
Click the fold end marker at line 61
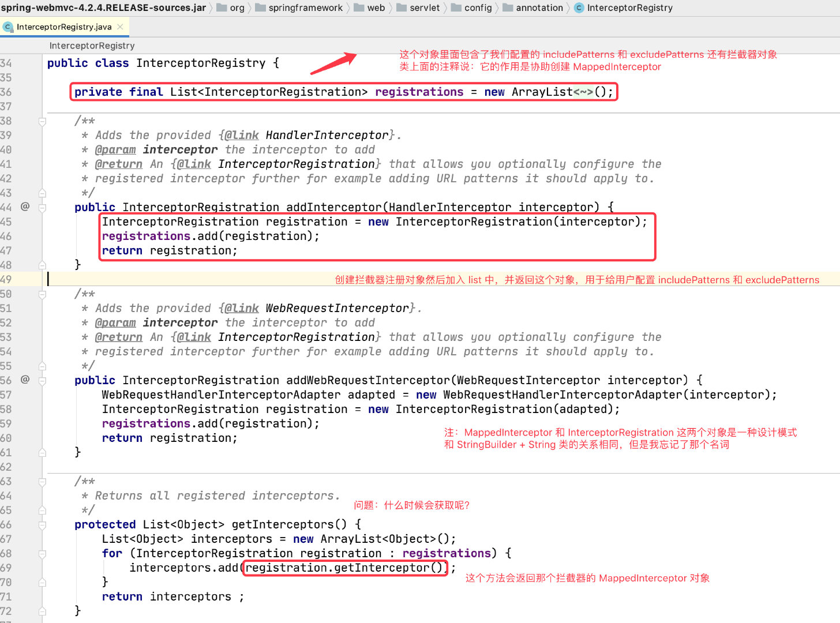[42, 452]
